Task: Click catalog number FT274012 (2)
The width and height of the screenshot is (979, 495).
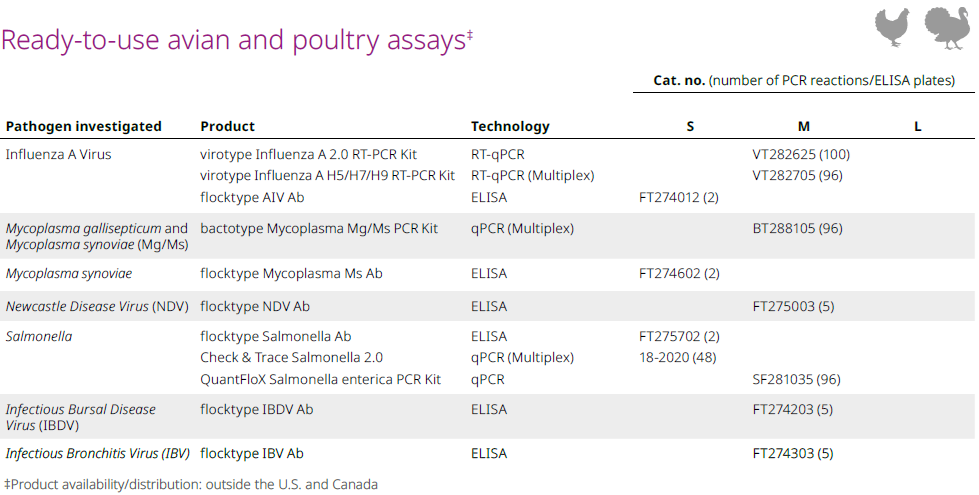Action: (x=679, y=197)
